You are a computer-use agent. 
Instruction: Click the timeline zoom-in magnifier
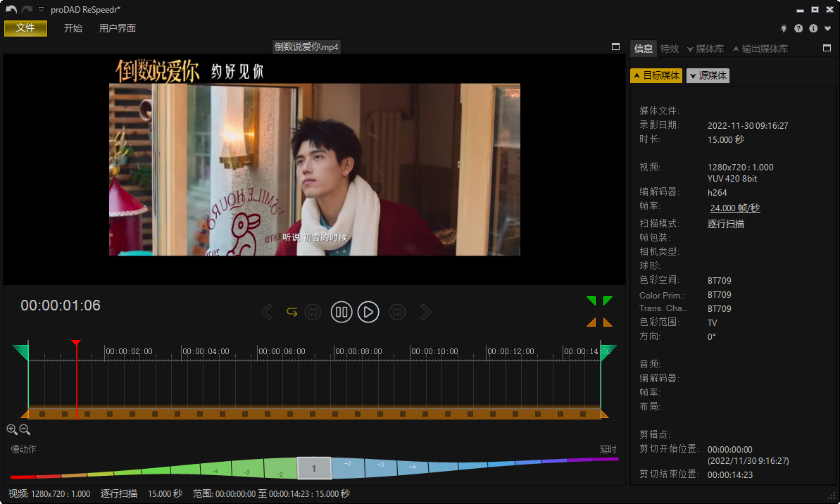(x=12, y=429)
